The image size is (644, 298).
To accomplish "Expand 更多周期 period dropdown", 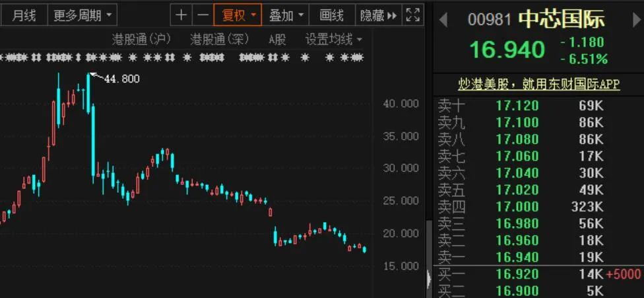I will tap(82, 16).
